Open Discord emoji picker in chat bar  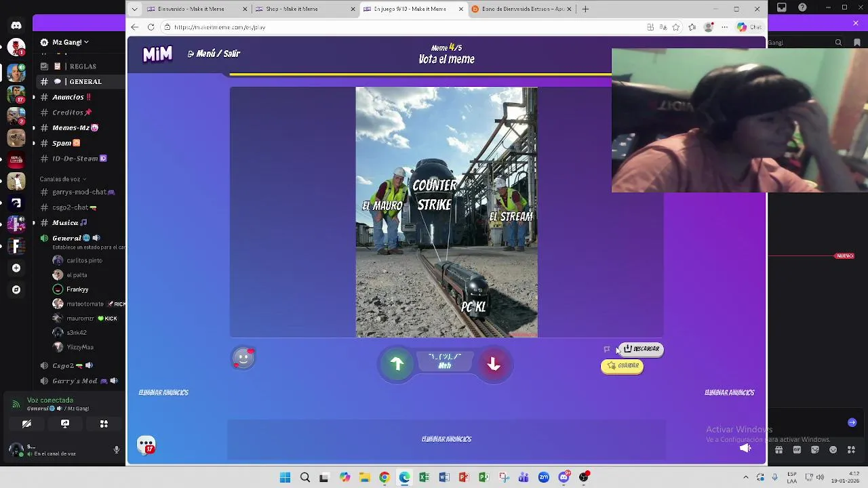pos(833,449)
